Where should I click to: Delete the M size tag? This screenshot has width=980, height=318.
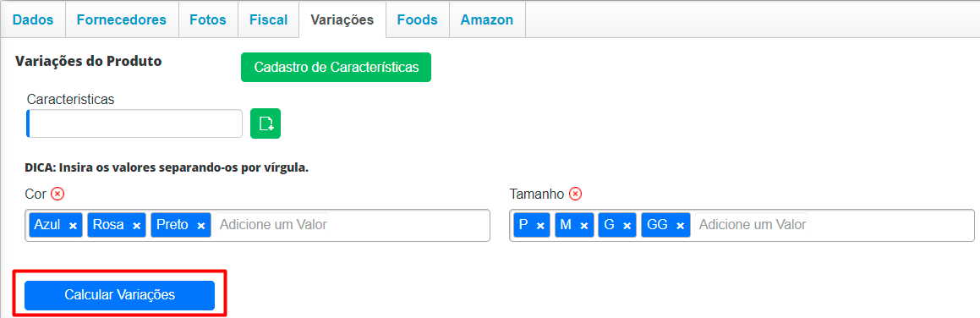tap(583, 226)
